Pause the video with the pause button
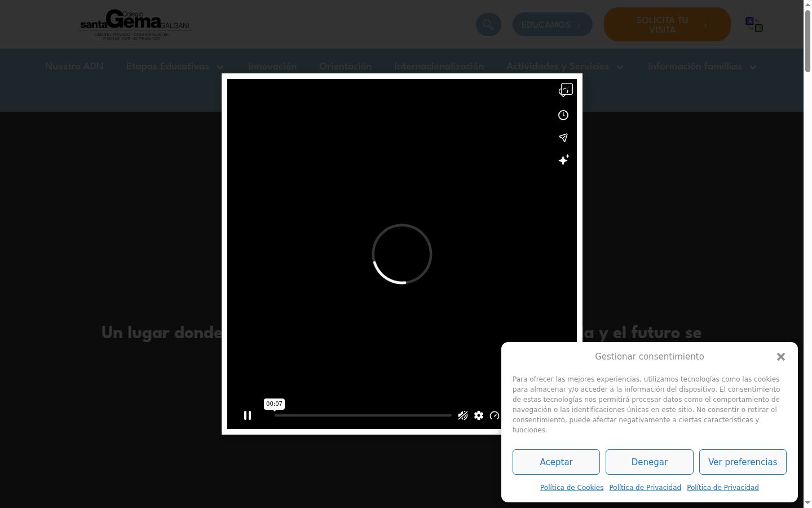This screenshot has height=508, width=812. [x=248, y=415]
